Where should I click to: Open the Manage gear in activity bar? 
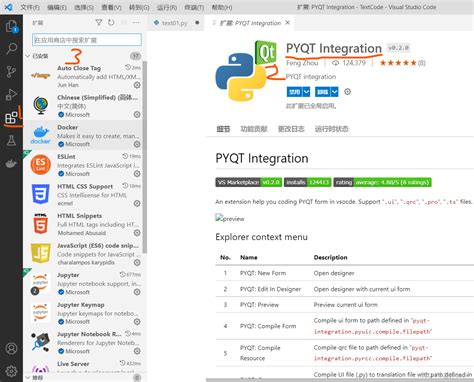tap(11, 371)
